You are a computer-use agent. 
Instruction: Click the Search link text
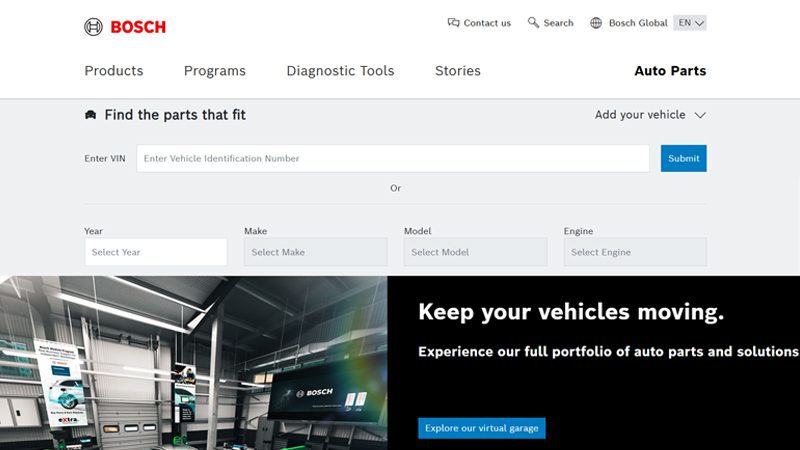tap(558, 23)
